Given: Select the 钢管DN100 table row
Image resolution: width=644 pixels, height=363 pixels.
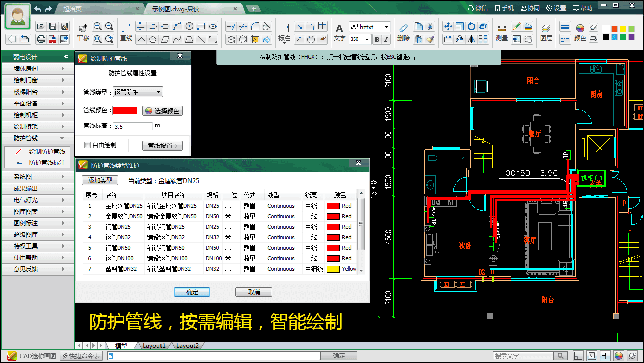Looking at the screenshot, I should (220, 258).
